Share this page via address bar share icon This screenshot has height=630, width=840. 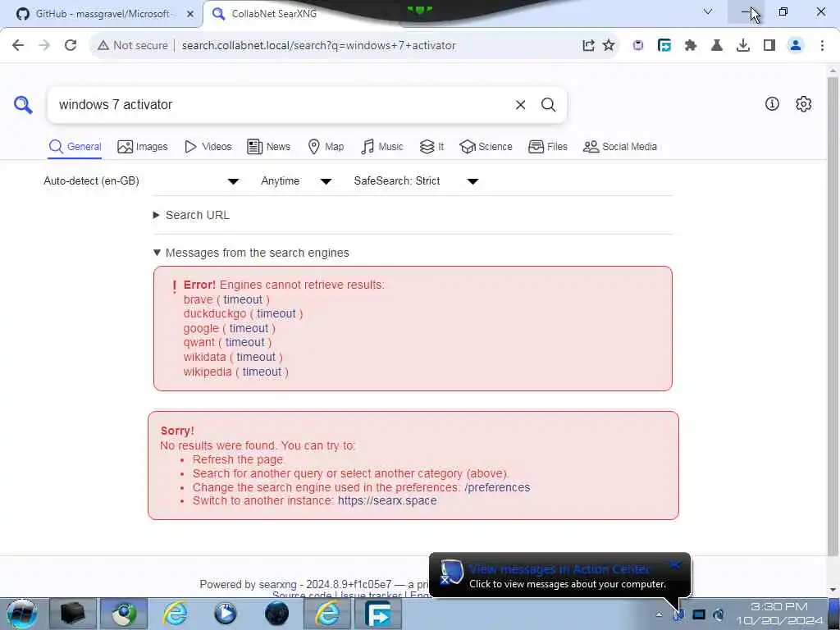point(588,46)
